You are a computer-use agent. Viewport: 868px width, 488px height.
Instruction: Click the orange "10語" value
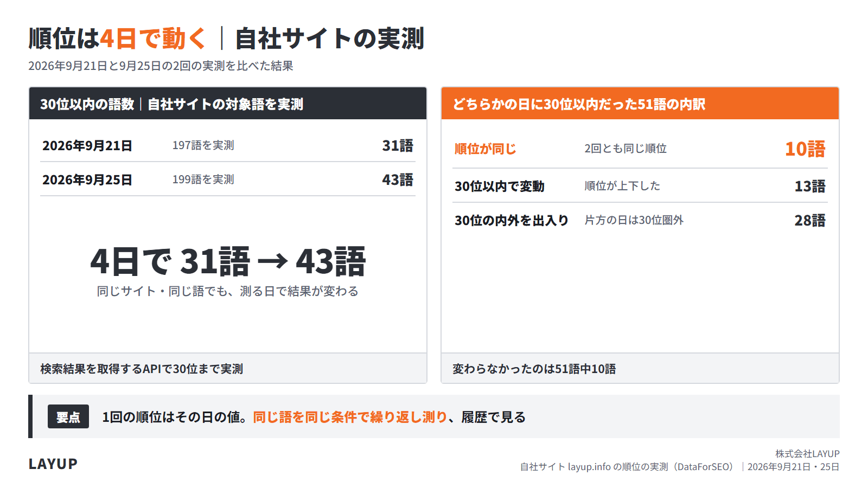click(x=805, y=149)
